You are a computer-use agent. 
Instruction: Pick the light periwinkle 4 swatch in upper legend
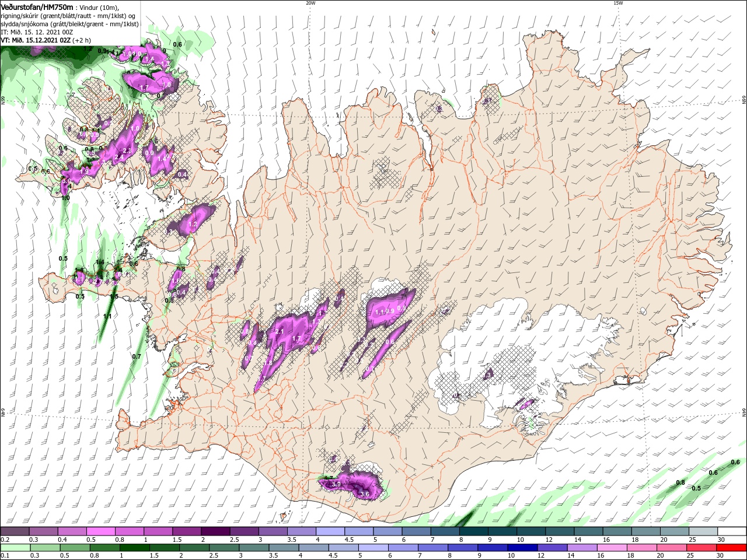tap(330, 531)
